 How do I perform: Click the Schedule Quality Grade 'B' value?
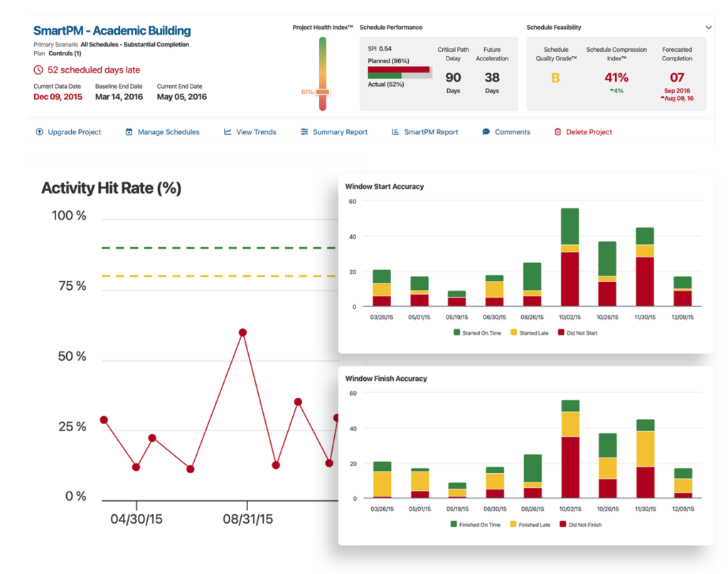[555, 78]
